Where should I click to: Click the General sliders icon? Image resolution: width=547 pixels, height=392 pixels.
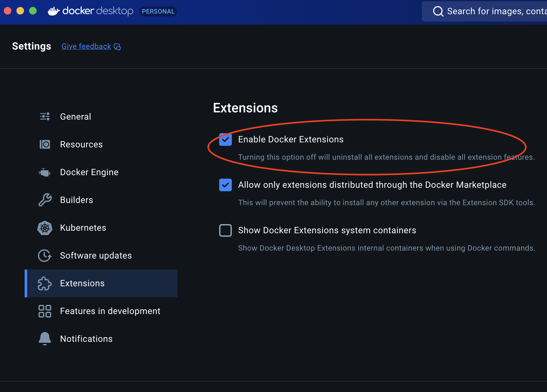point(45,116)
